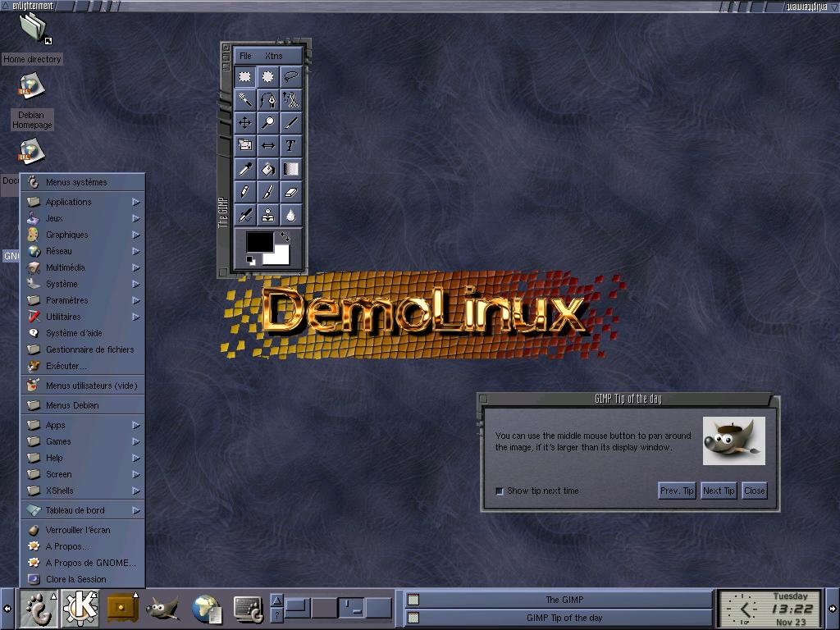Switch to The GIMP in the tasklist
This screenshot has height=630, width=840.
[558, 600]
